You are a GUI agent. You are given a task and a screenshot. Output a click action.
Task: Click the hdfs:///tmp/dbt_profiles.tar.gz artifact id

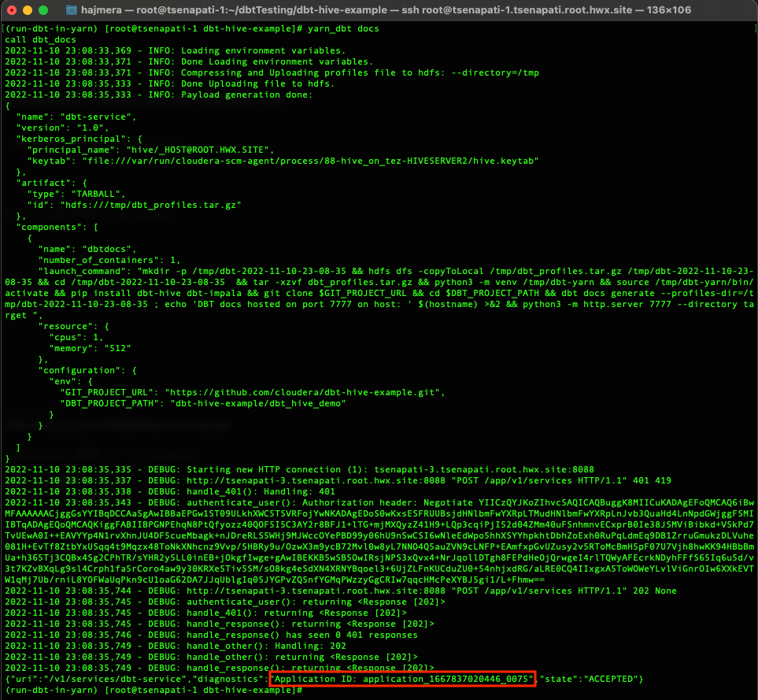click(151, 205)
